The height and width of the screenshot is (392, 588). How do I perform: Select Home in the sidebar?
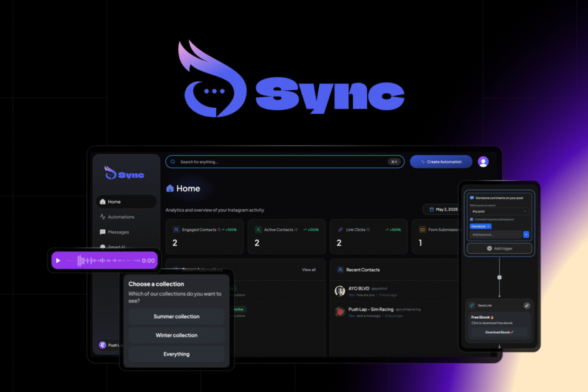114,202
